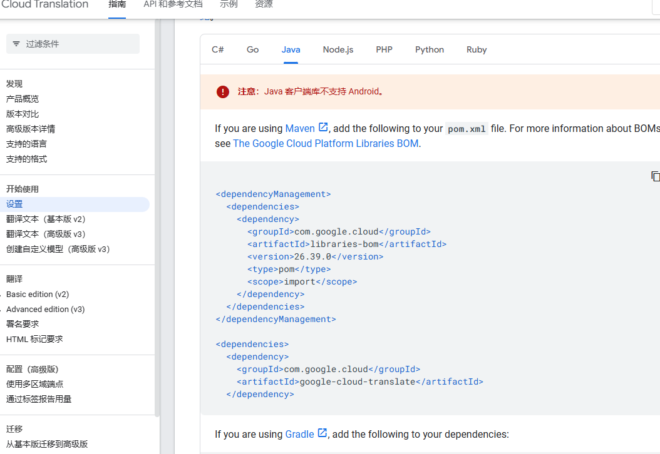Switch to the PHP code tab
Screen dimensions: 660x454
click(x=384, y=50)
